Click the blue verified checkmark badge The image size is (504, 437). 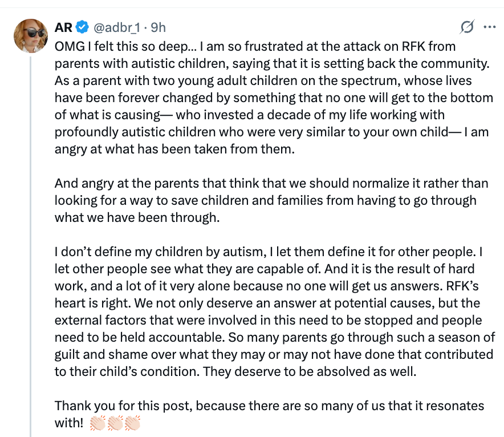82,27
